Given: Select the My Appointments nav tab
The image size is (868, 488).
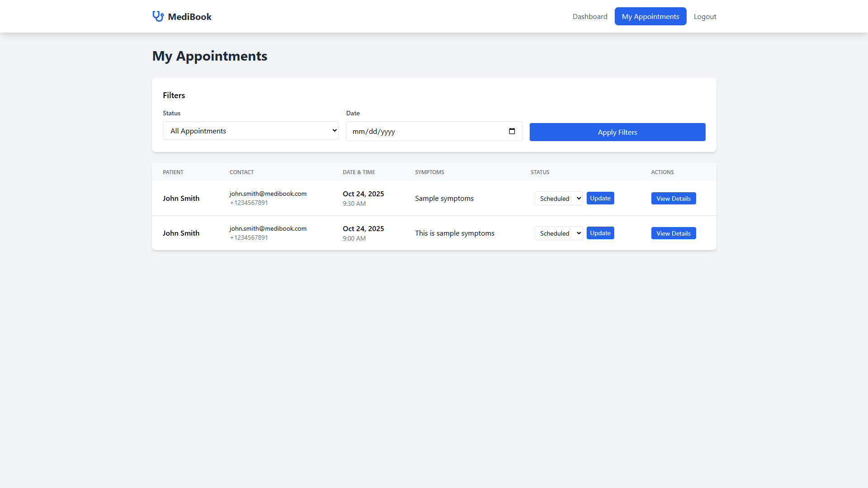Looking at the screenshot, I should (x=650, y=16).
